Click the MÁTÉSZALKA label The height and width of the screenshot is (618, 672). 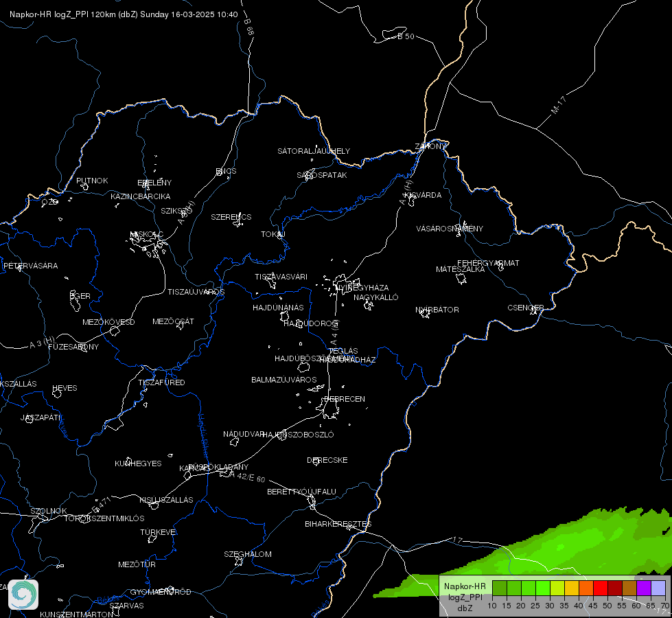pyautogui.click(x=461, y=269)
